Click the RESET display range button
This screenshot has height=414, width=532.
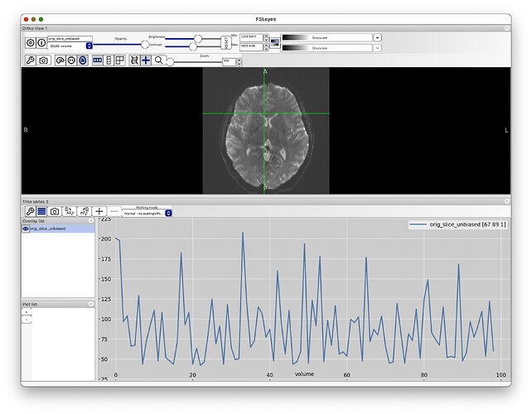226,43
